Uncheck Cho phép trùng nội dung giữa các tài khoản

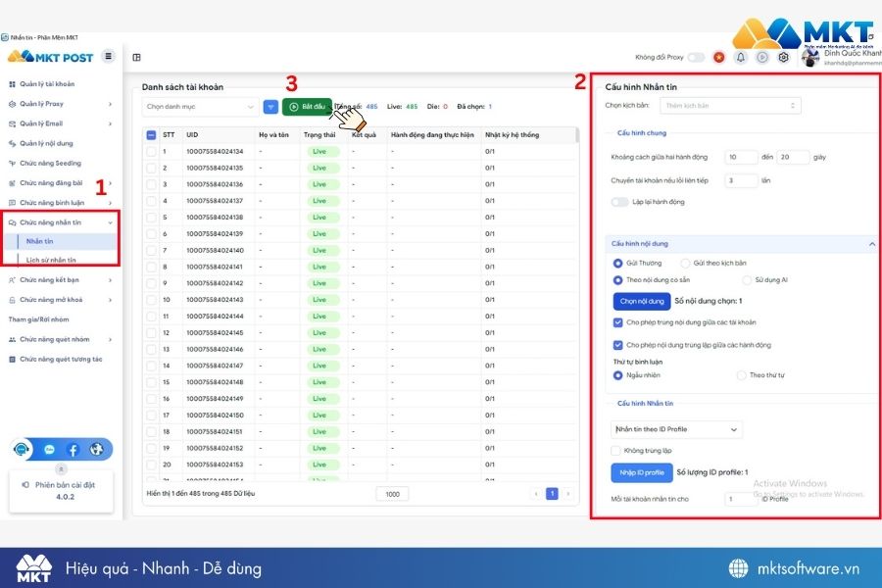pos(617,323)
